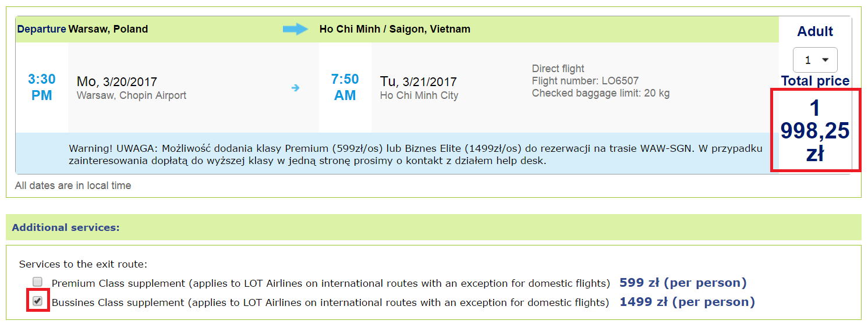Click the flight number LO6507 text
Image resolution: width=868 pixels, height=324 pixels.
click(585, 81)
